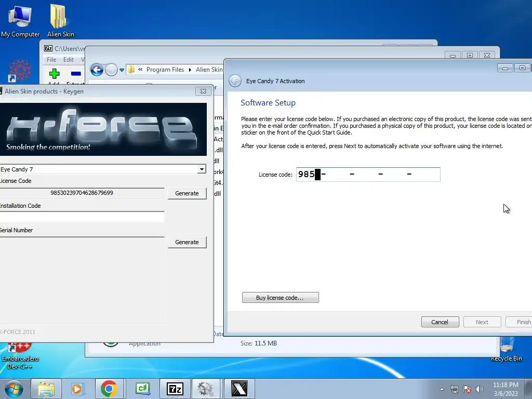Click the Finish button in activation
Screen dimensions: 532x399
click(x=520, y=322)
